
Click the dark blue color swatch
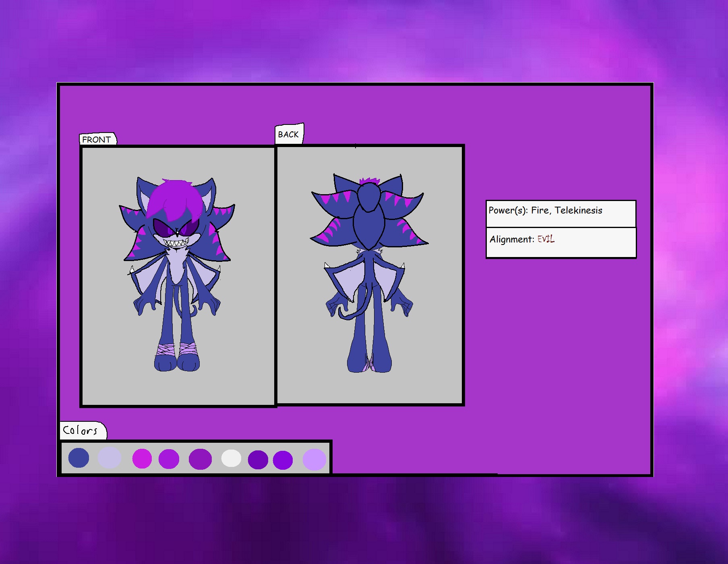point(79,458)
